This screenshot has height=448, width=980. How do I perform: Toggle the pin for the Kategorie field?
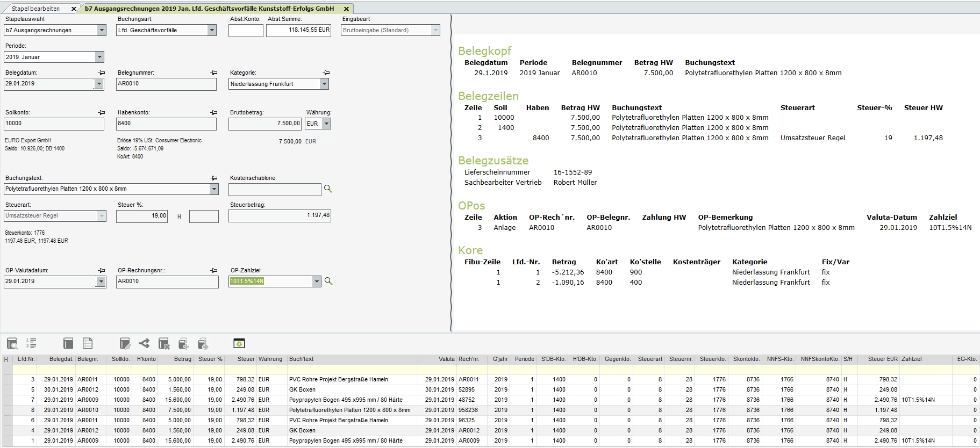tap(326, 73)
